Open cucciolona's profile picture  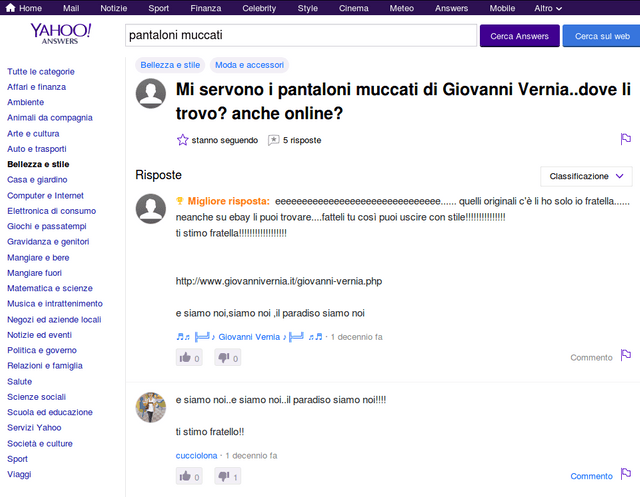pyautogui.click(x=151, y=407)
